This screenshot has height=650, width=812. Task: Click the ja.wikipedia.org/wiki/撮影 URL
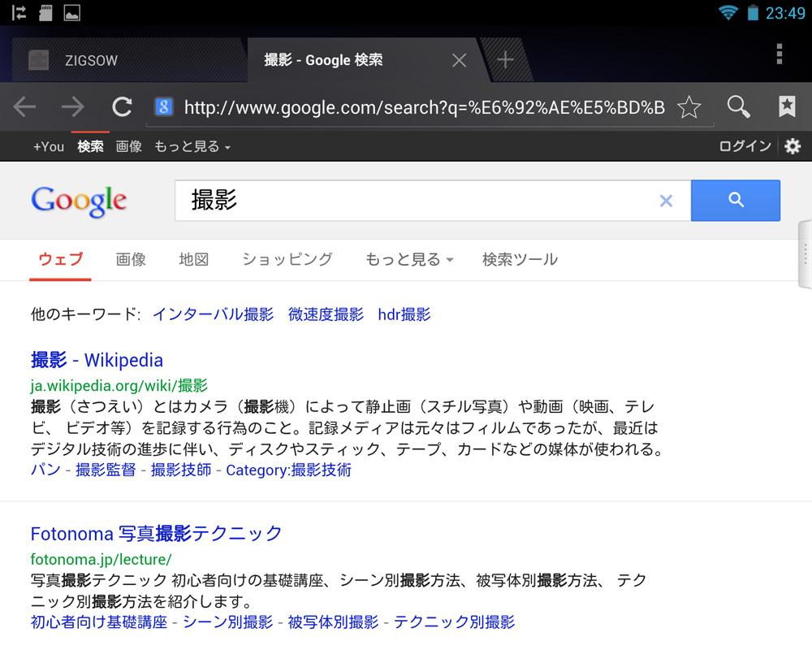(x=119, y=386)
